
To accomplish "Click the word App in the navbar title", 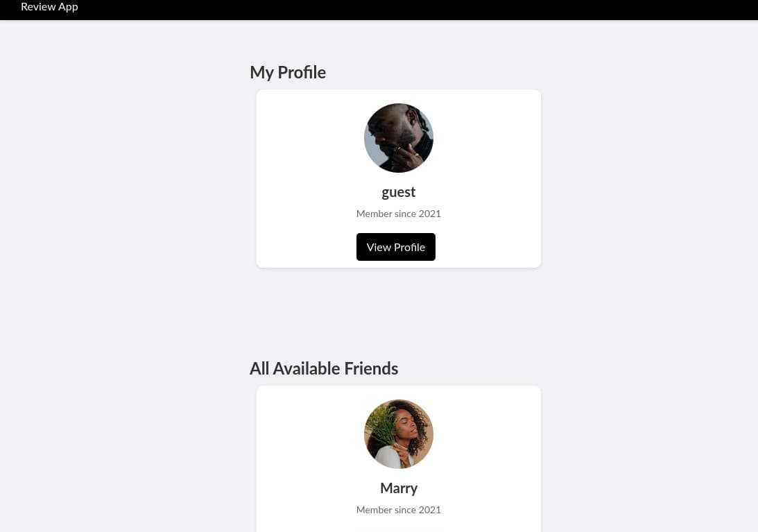I will coord(68,7).
